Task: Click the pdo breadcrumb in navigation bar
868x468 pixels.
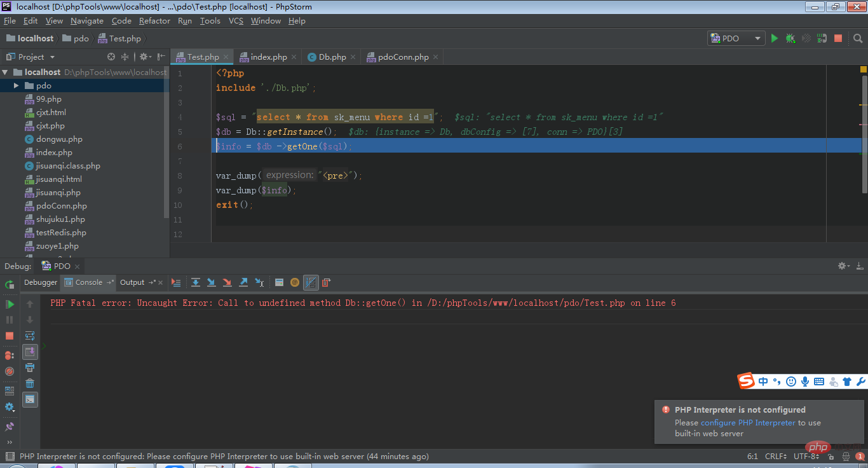Action: tap(76, 38)
